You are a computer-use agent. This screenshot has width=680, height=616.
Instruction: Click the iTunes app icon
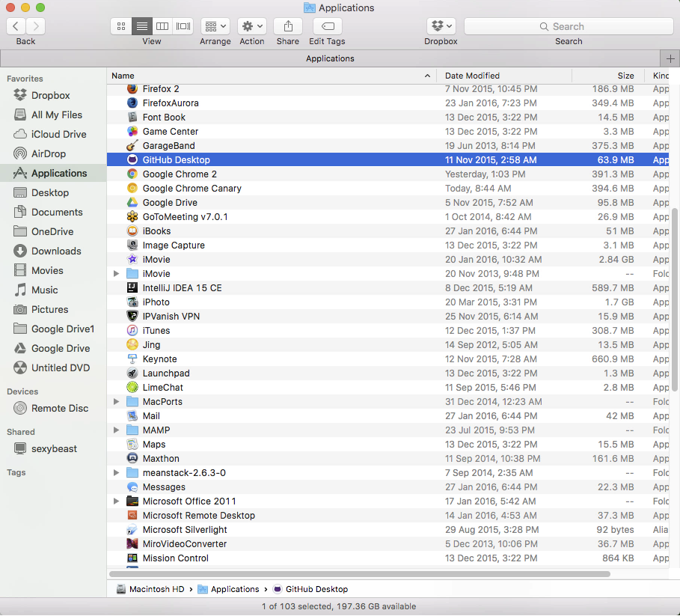point(132,331)
